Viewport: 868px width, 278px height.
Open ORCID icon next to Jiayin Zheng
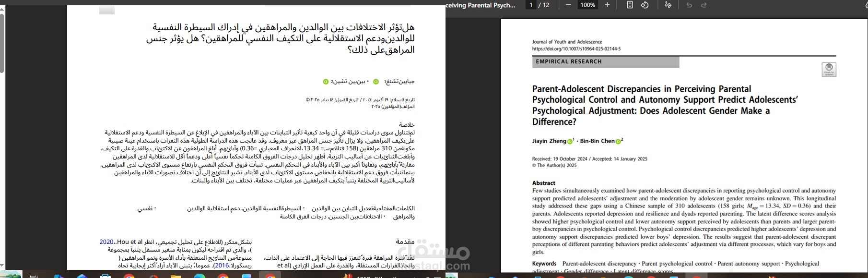click(570, 141)
